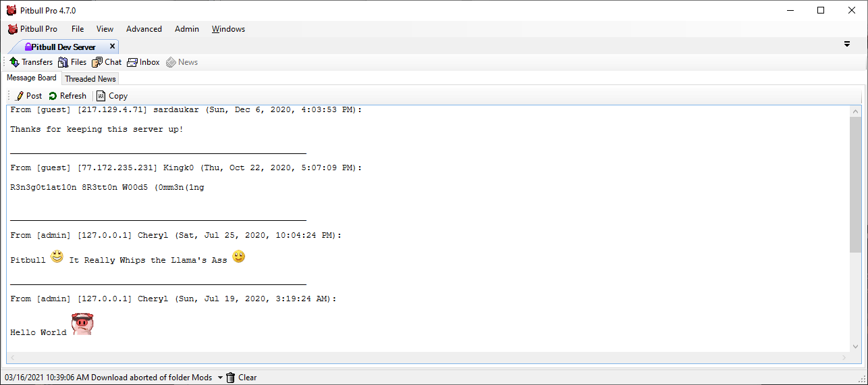Click the smiley emoticon after Llama's Ass
This screenshot has height=385, width=868.
pyautogui.click(x=239, y=257)
